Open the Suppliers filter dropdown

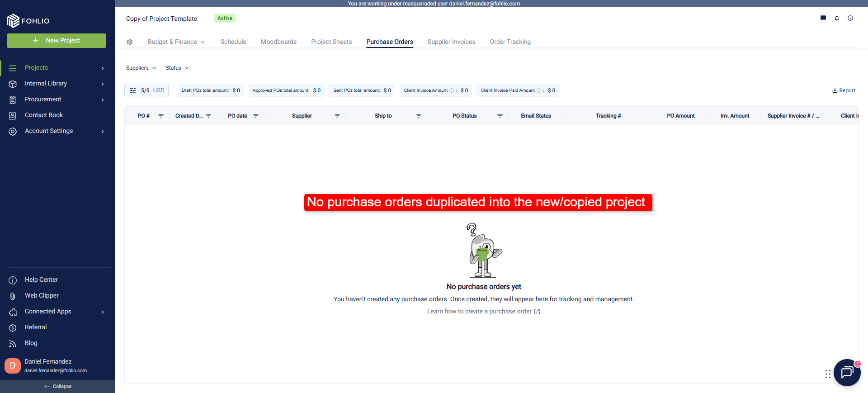[141, 68]
